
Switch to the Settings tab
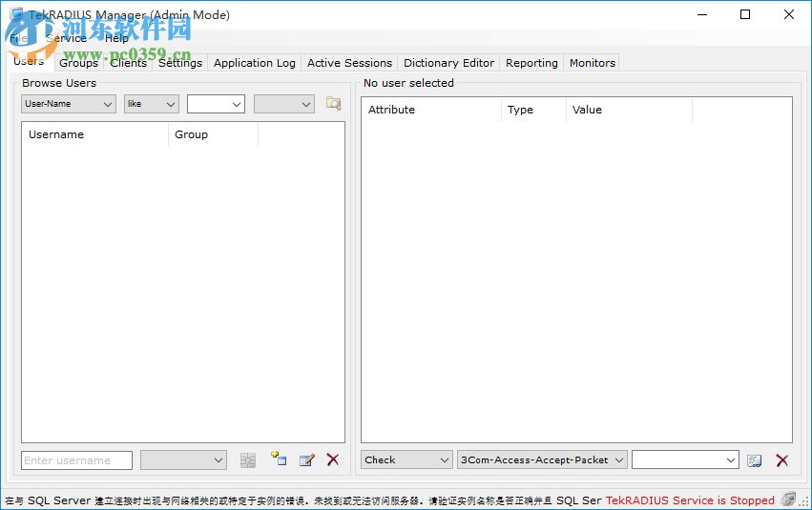(180, 63)
